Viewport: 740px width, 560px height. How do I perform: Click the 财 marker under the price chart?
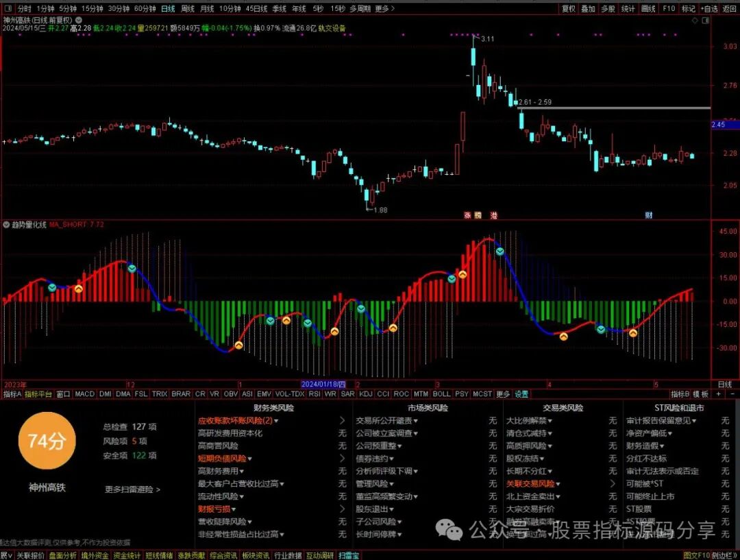coord(649,215)
